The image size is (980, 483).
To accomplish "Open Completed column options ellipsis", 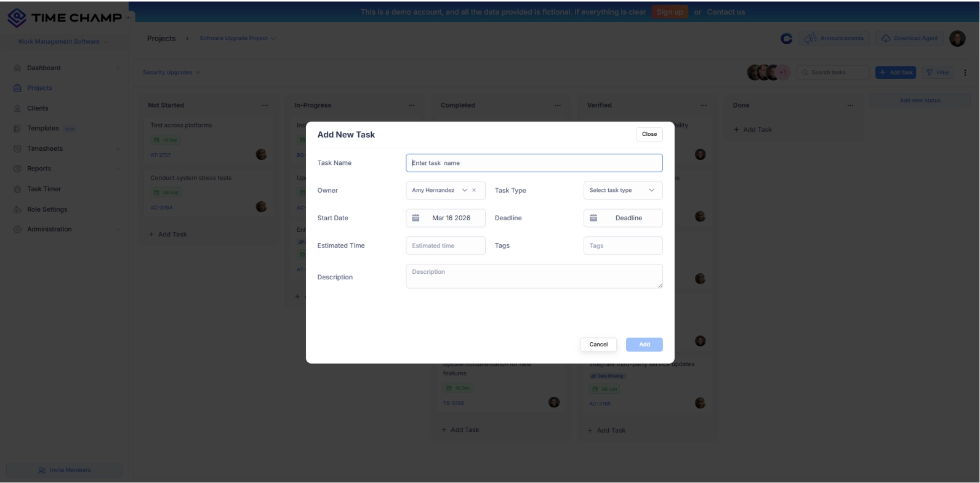I will click(557, 105).
